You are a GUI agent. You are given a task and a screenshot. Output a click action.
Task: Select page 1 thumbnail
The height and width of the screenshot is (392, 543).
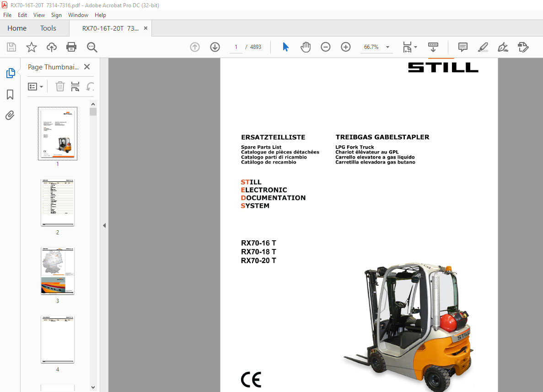(58, 133)
